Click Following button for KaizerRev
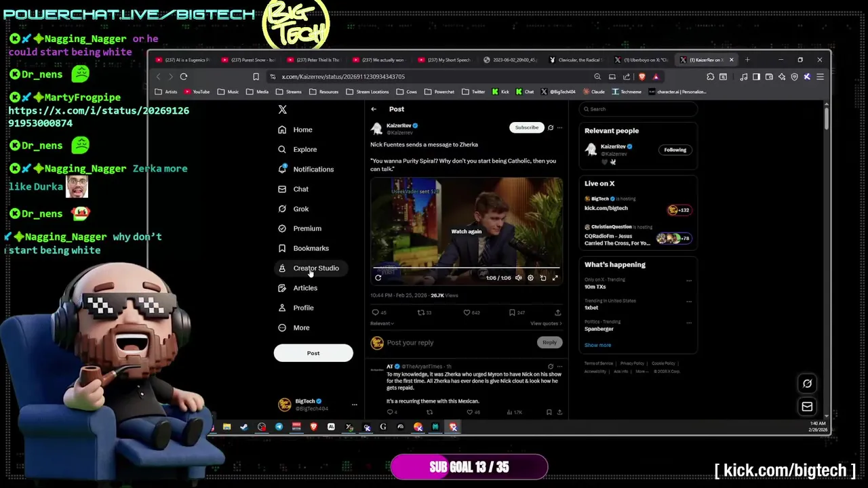The image size is (868, 488). [x=675, y=150]
